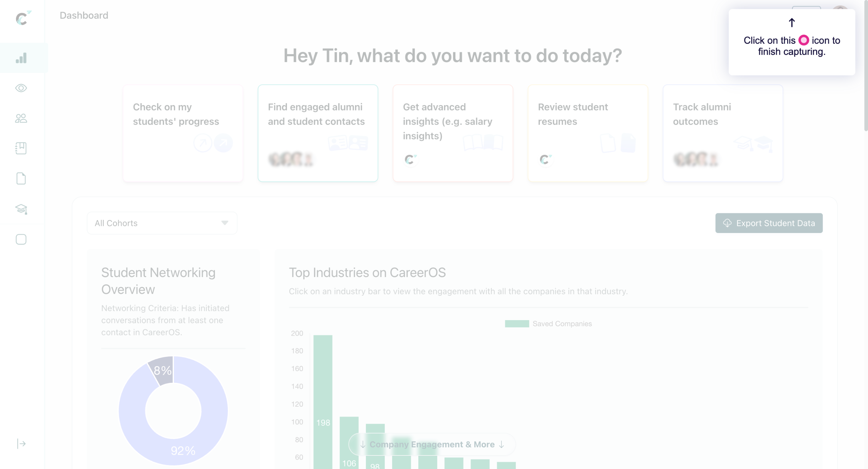Click the rounded square sidebar icon
This screenshot has width=868, height=469.
pyautogui.click(x=21, y=239)
